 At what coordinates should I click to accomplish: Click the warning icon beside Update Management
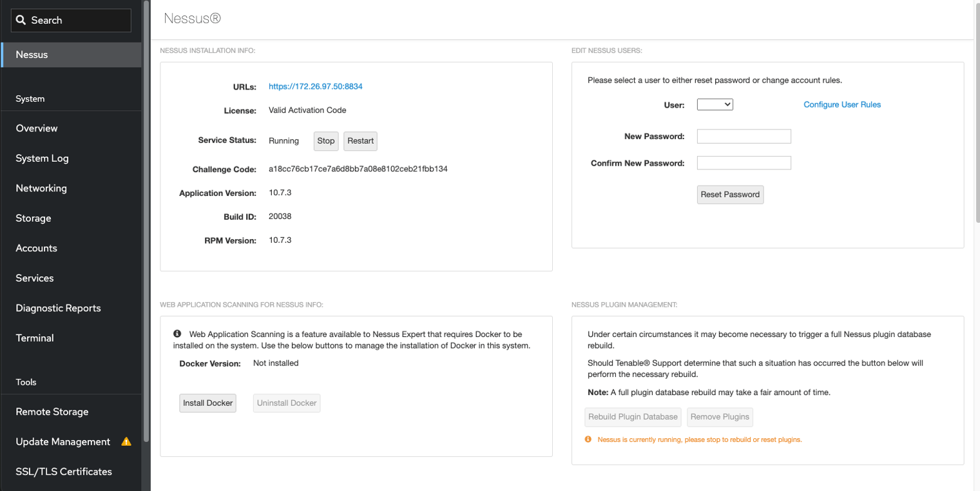[x=126, y=441]
